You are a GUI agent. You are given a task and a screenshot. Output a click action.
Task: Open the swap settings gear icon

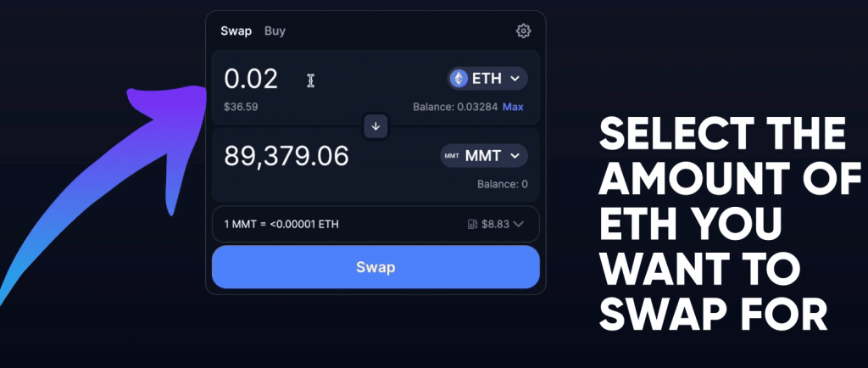coord(523,31)
